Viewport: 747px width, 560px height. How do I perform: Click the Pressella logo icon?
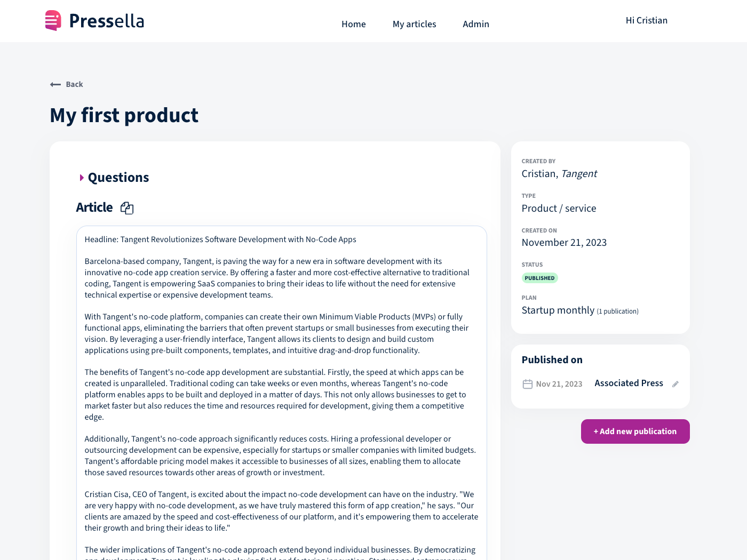point(53,21)
